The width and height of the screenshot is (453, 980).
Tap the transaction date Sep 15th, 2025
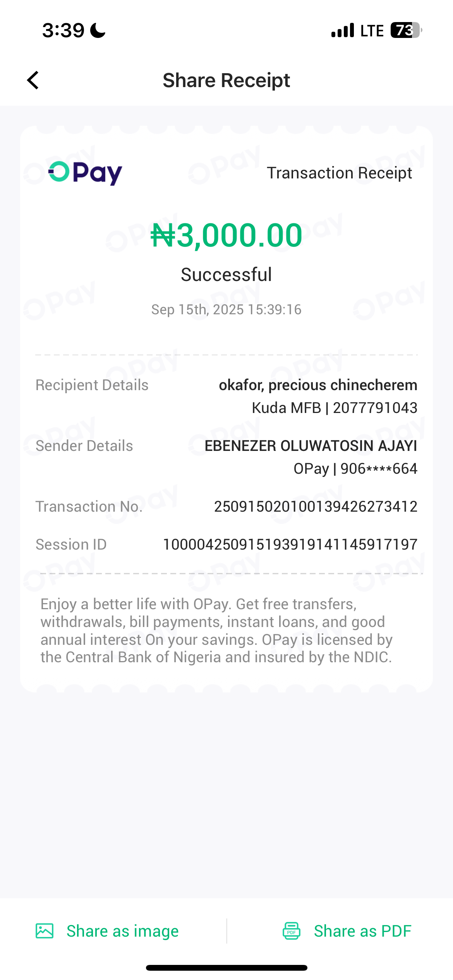tap(226, 310)
